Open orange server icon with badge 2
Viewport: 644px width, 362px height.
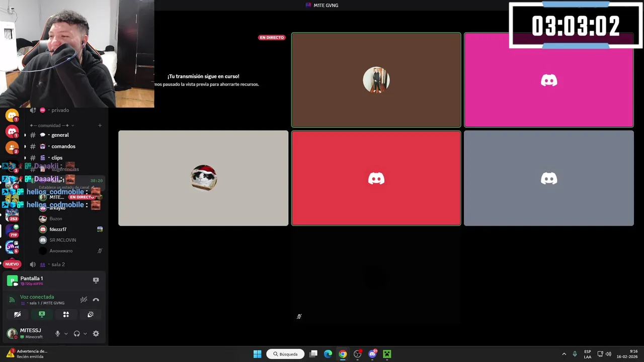click(x=12, y=148)
